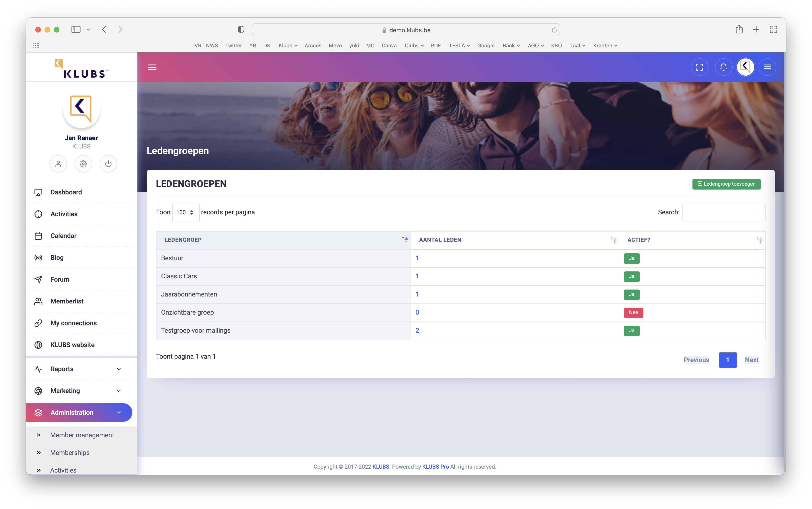Image resolution: width=812 pixels, height=509 pixels.
Task: Open the profile settings gear icon
Action: 83,164
